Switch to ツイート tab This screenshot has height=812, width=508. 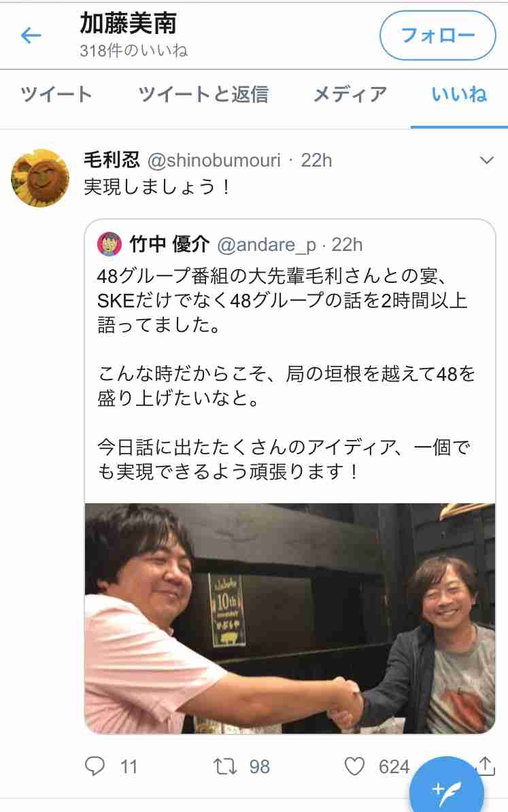point(56,95)
